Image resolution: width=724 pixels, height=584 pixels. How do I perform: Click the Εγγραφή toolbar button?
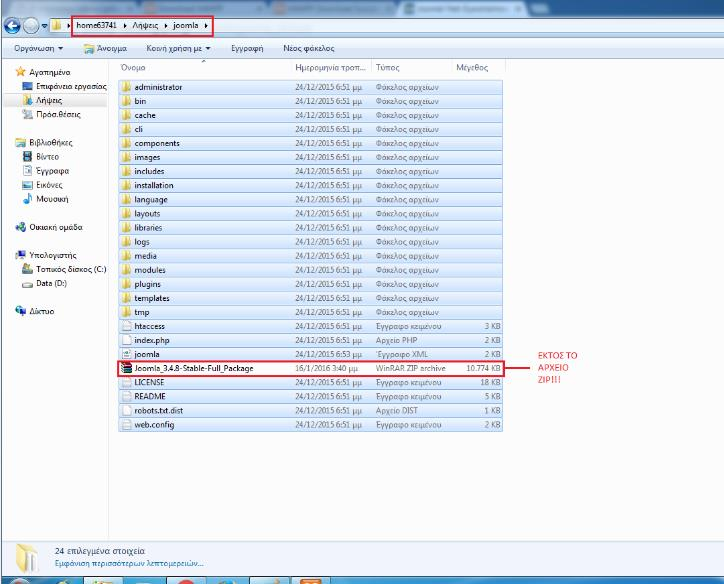click(247, 48)
